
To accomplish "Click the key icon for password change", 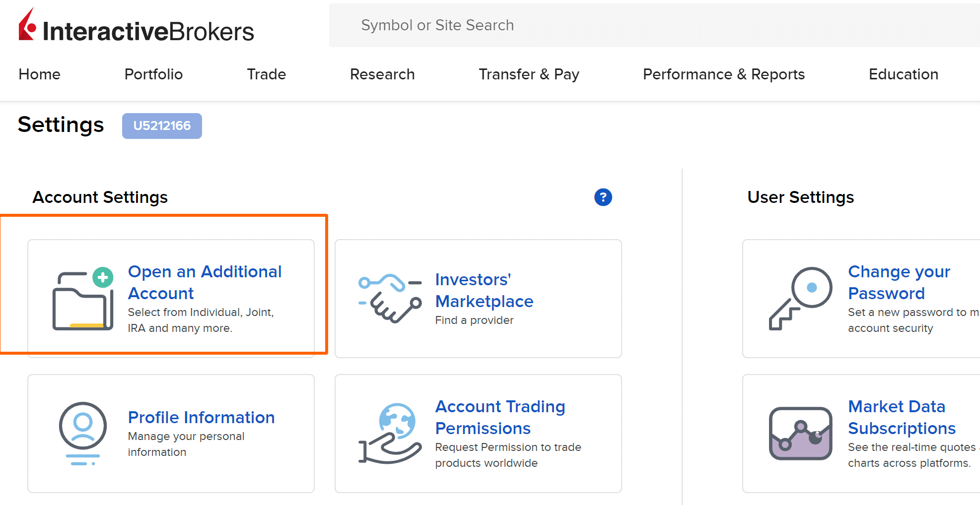I will tap(800, 299).
